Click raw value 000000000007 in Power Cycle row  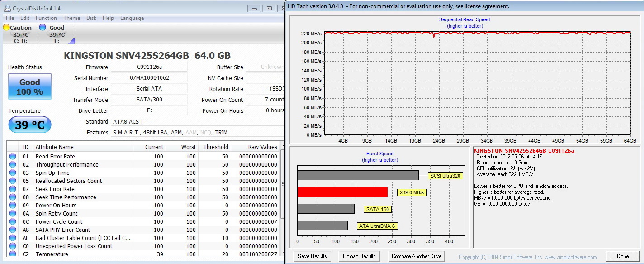coord(258,222)
